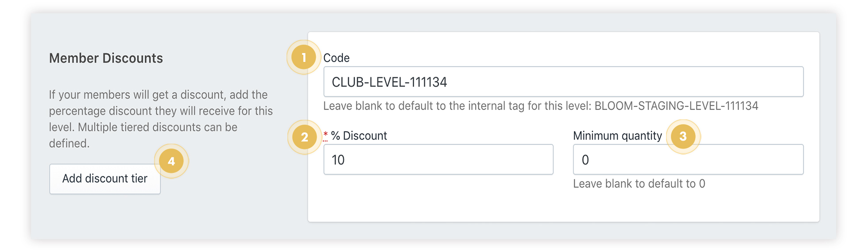This screenshot has height=252, width=868.
Task: Click the Code field label
Action: pyautogui.click(x=337, y=58)
